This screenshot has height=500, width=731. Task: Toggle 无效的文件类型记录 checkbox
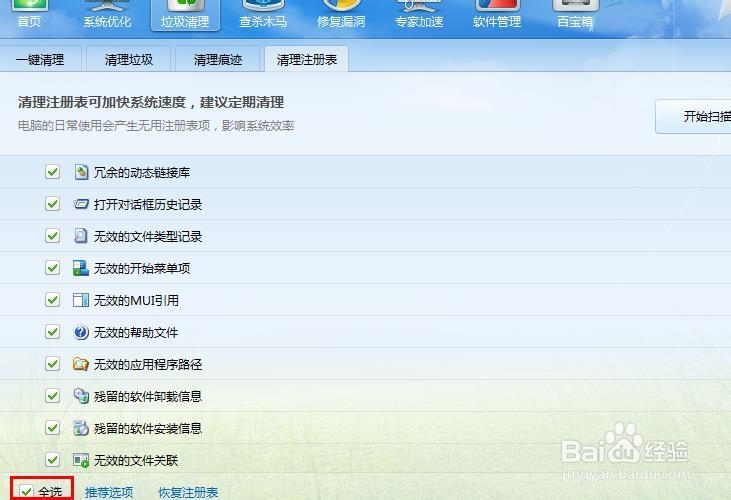click(x=53, y=236)
